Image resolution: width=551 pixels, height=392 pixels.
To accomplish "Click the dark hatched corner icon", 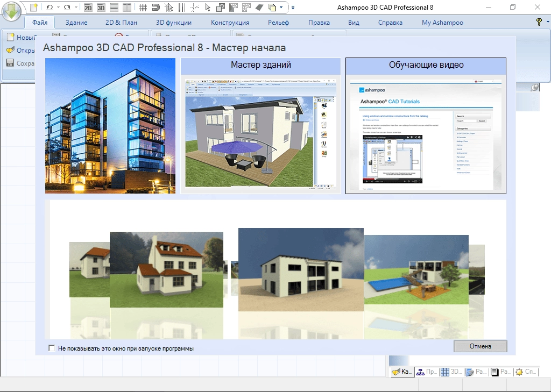I will (x=234, y=7).
